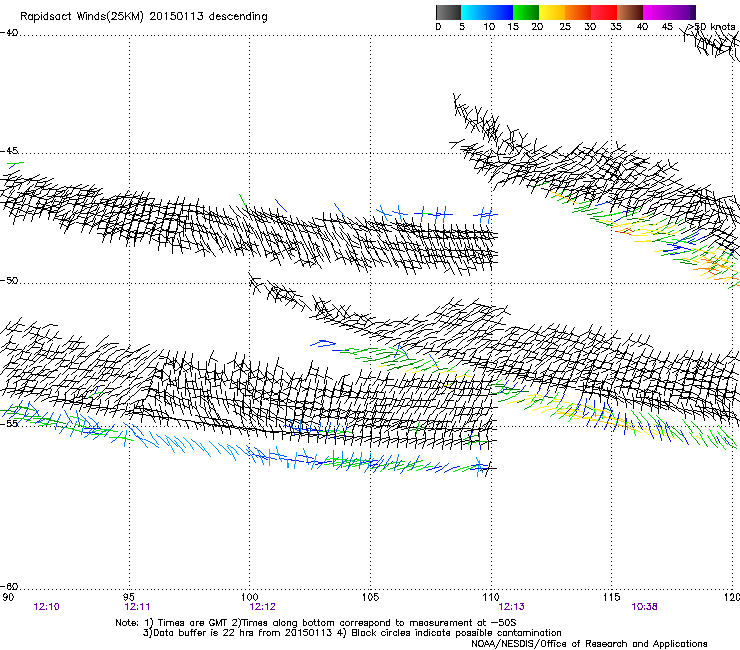Click the 90 longitude axis label
The height and width of the screenshot is (650, 740).
tap(8, 597)
